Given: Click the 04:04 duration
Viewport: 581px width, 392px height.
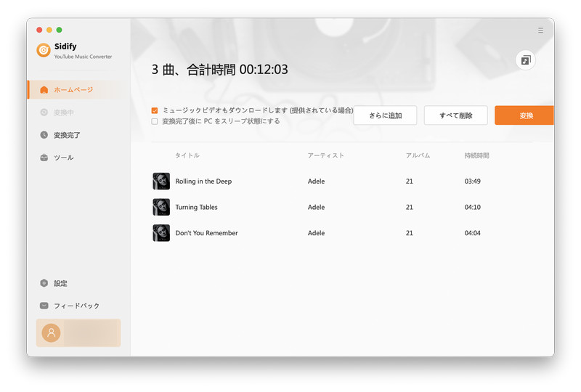Looking at the screenshot, I should tap(473, 233).
